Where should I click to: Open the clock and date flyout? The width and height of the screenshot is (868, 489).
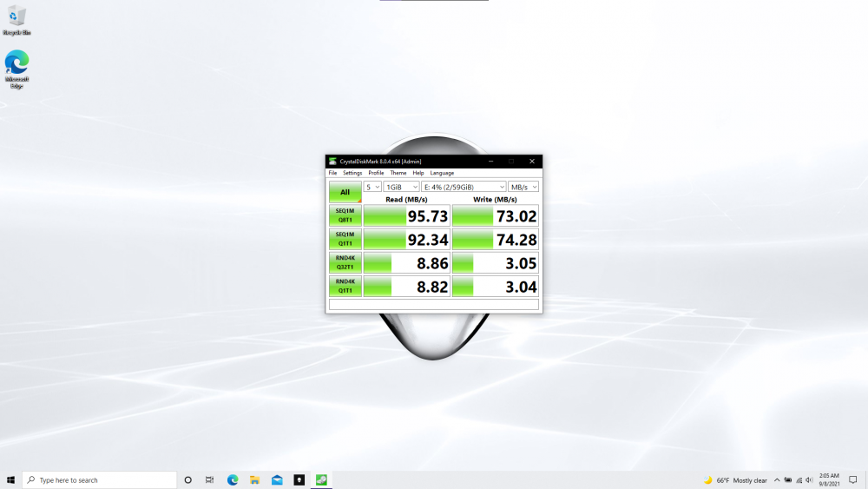[x=829, y=480]
